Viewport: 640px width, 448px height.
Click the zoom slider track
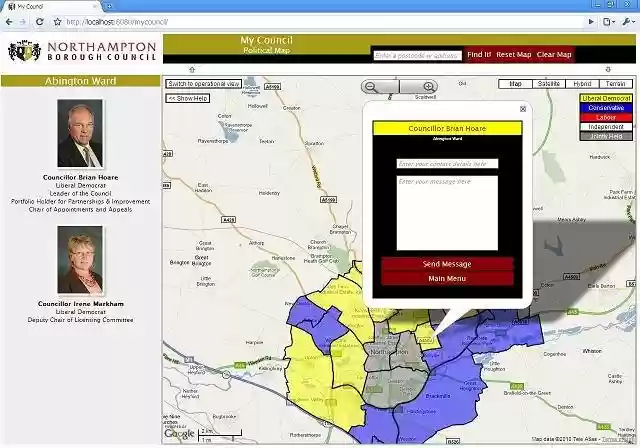point(400,86)
